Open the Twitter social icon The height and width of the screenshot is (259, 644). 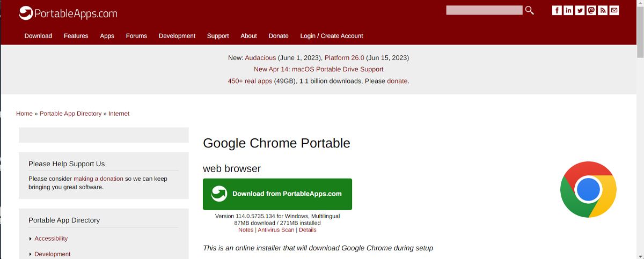click(x=580, y=10)
